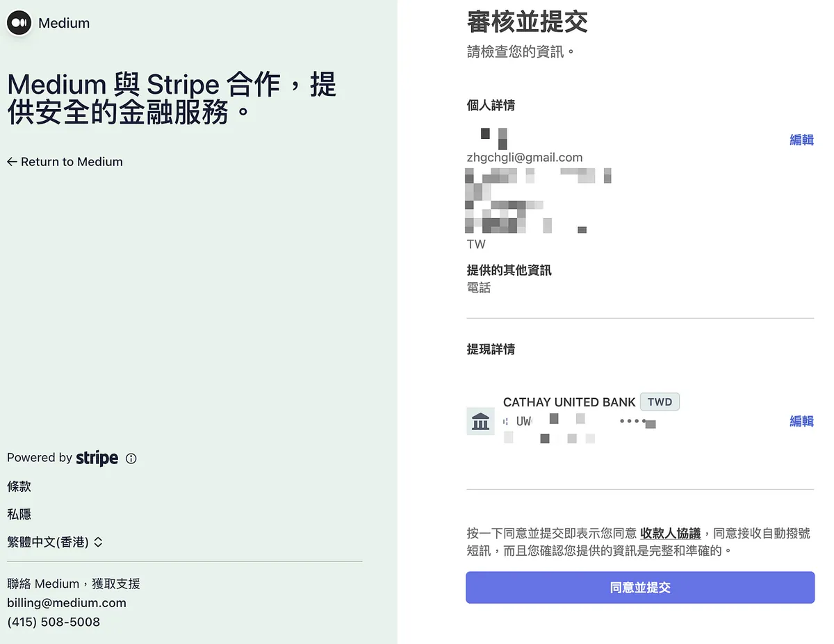Click the 電話 entry under 提供的其他資訊
The height and width of the screenshot is (644, 834).
(x=479, y=288)
